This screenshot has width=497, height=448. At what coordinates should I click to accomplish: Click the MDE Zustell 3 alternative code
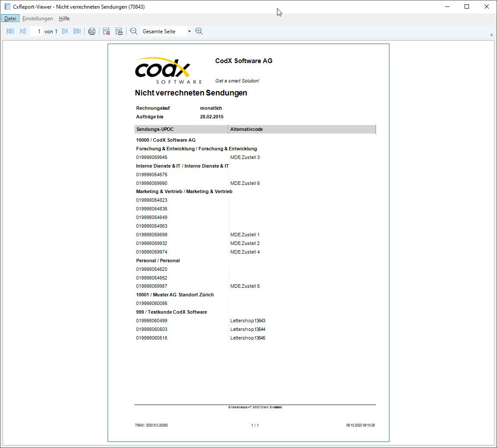click(245, 157)
